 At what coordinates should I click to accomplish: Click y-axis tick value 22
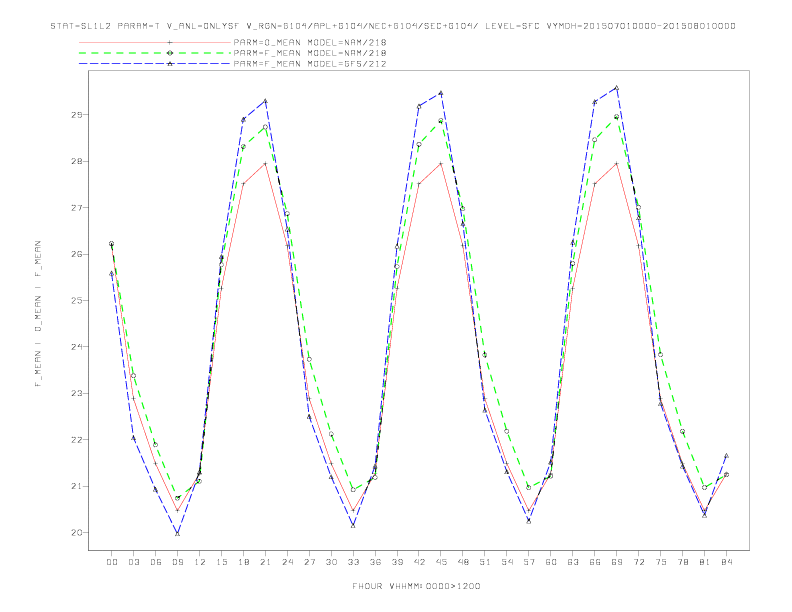click(76, 440)
